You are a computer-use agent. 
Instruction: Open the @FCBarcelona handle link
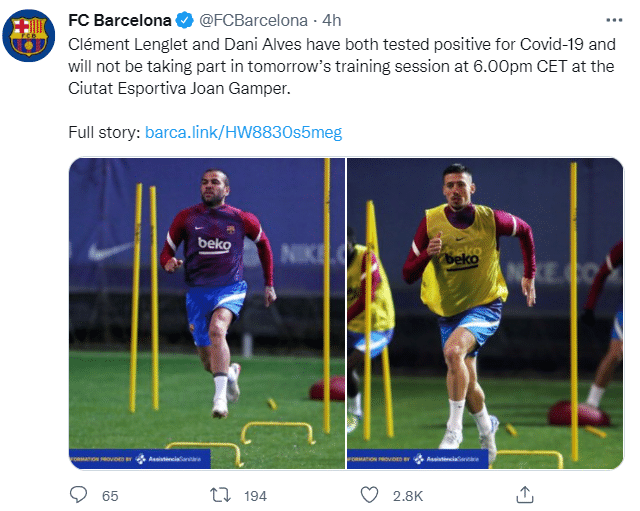coord(251,20)
